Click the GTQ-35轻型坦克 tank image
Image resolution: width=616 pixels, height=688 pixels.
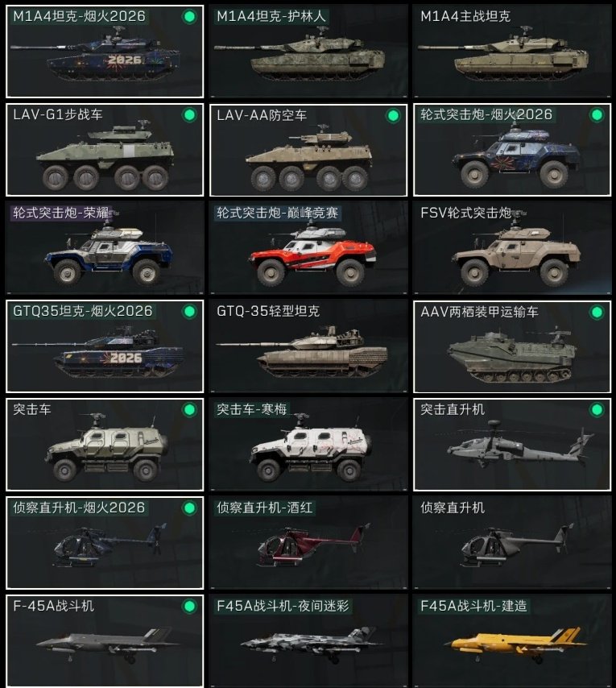(x=302, y=351)
